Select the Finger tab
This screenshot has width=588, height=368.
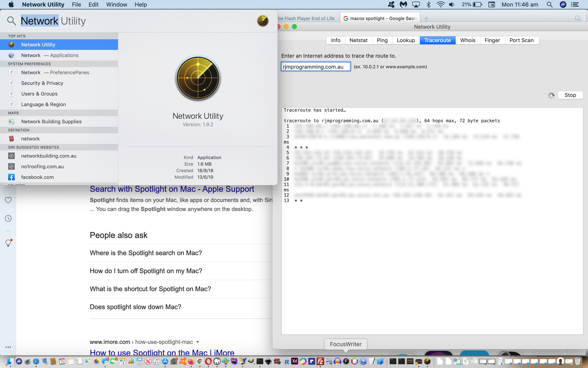click(492, 40)
